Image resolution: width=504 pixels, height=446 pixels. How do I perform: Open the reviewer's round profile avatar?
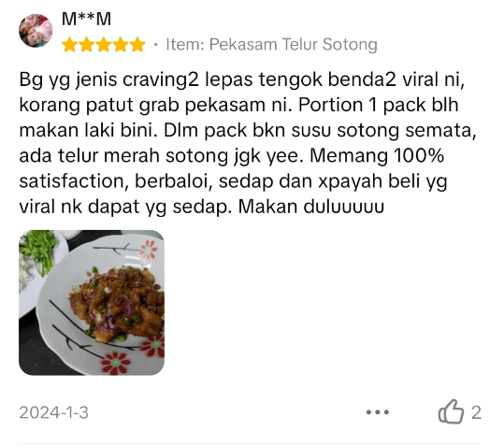(x=36, y=31)
